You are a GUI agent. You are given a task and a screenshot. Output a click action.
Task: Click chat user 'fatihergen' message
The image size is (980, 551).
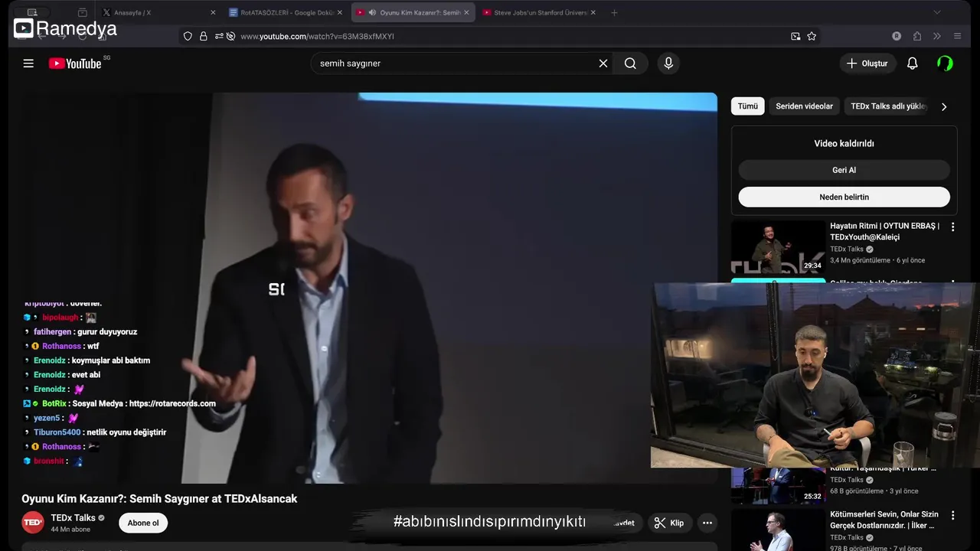click(x=85, y=332)
